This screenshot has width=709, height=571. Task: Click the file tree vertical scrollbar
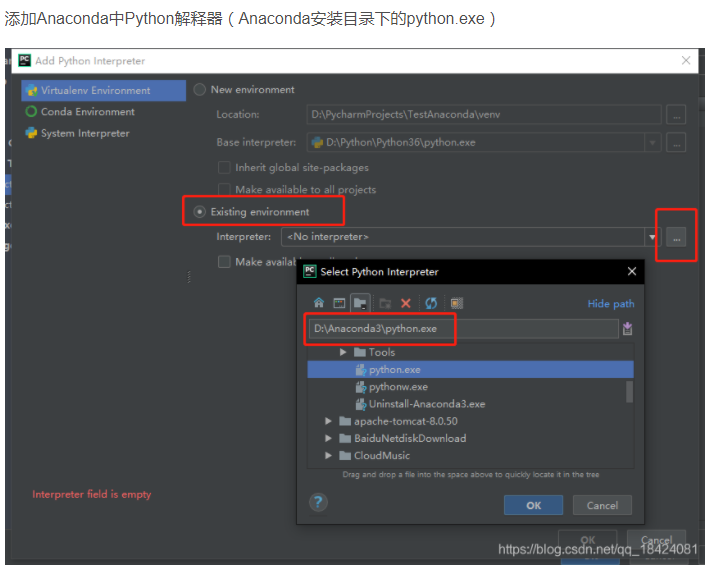tap(629, 392)
